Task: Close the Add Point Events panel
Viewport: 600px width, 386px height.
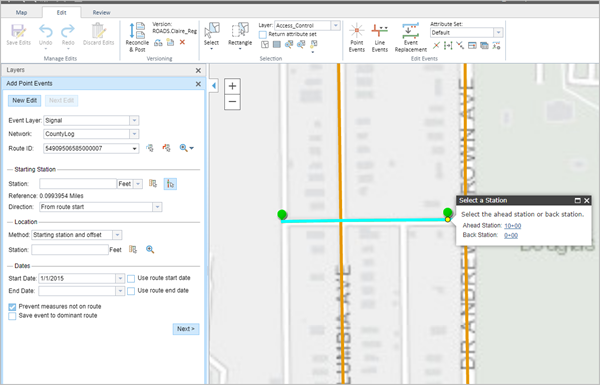Action: [x=198, y=84]
